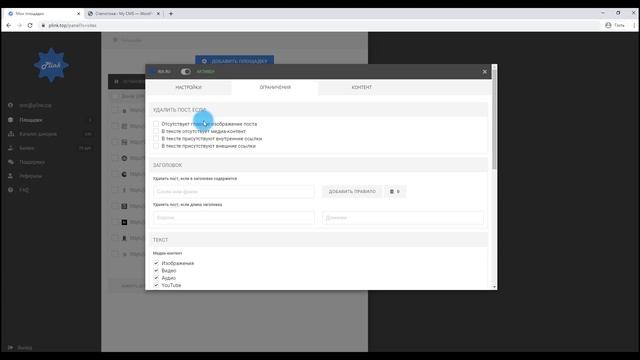This screenshot has height=360, width=640.
Task: Open the account email sidebar item
Action: pos(36,105)
